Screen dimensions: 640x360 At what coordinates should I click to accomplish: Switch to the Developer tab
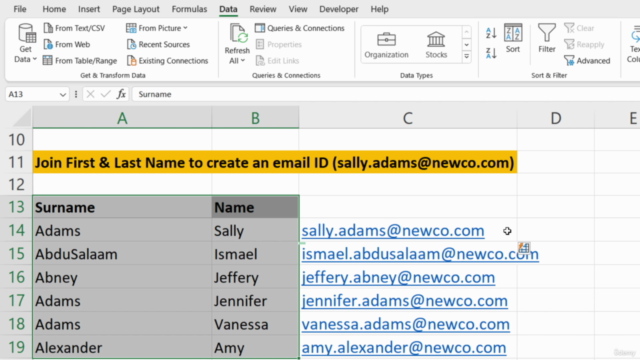click(x=338, y=9)
